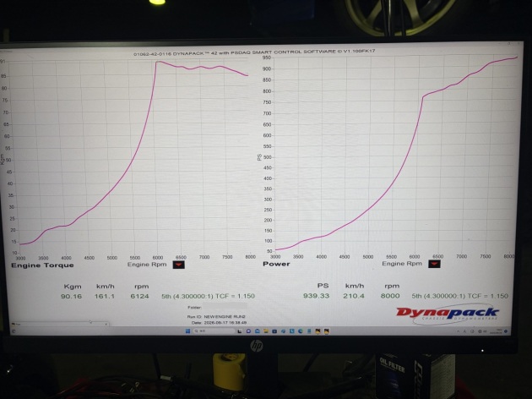Viewport: 532px width, 399px height.
Task: Click the Power graph title
Action: coord(276,264)
